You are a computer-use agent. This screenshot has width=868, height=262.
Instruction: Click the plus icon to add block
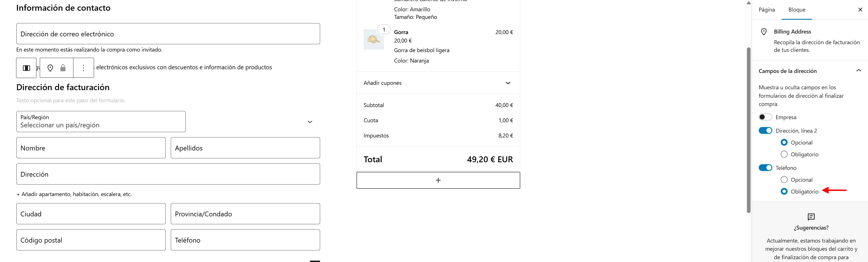438,180
